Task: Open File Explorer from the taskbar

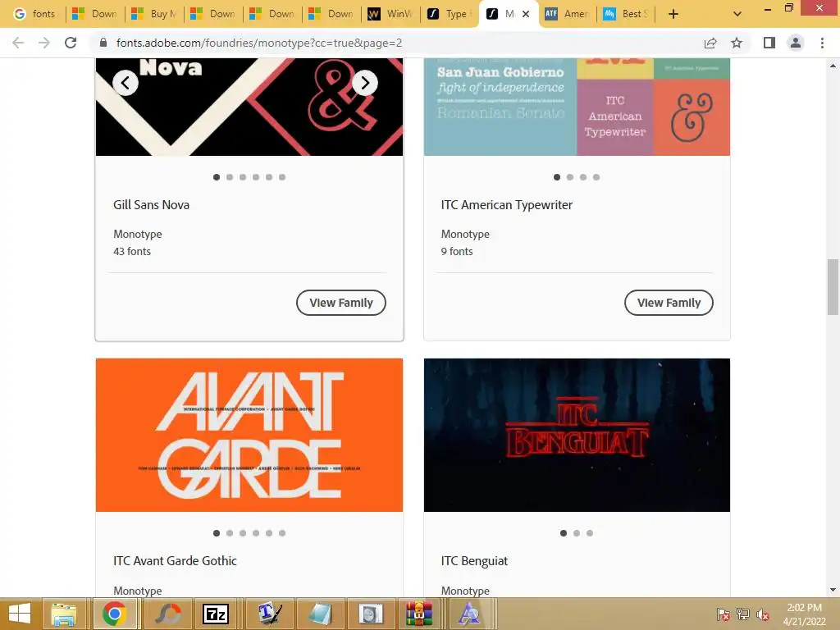Action: coord(64,614)
